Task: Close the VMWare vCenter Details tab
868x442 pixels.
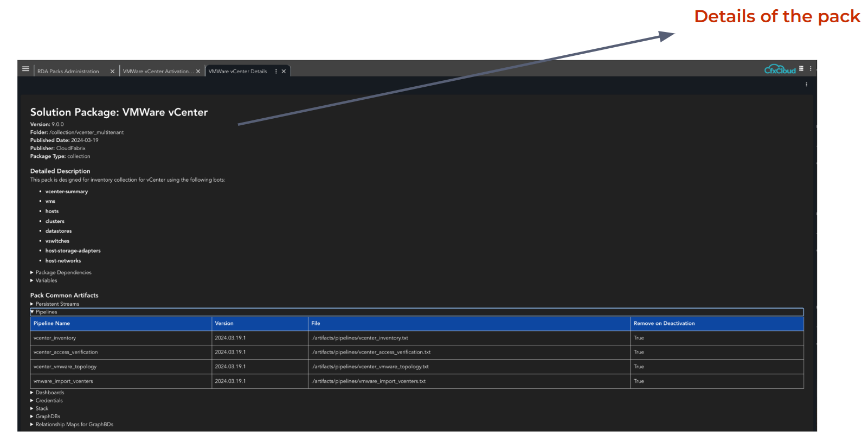Action: [284, 72]
